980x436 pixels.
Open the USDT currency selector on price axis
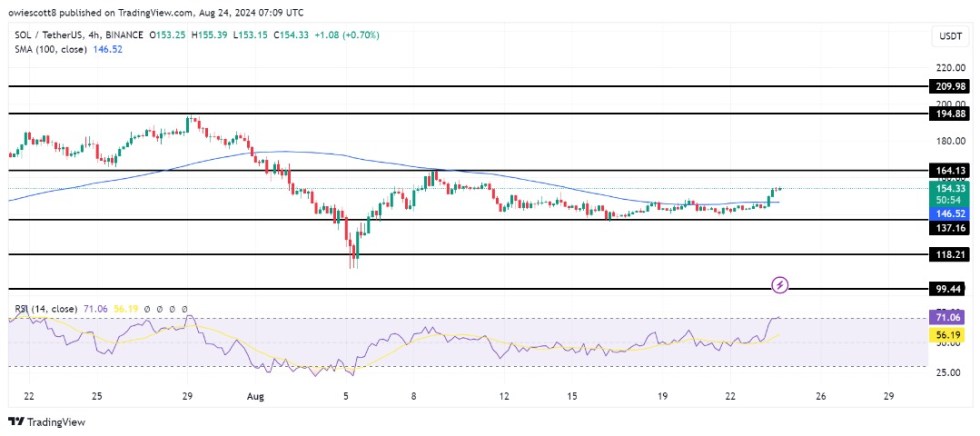(x=950, y=37)
